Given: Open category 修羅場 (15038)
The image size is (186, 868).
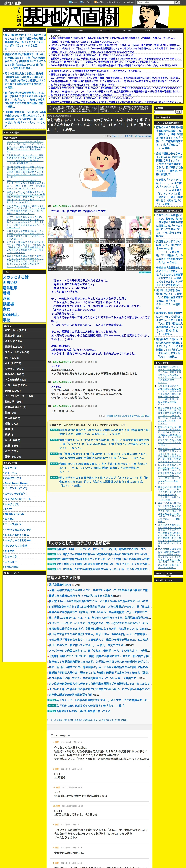Looking at the screenshot, I should click(x=14, y=347).
